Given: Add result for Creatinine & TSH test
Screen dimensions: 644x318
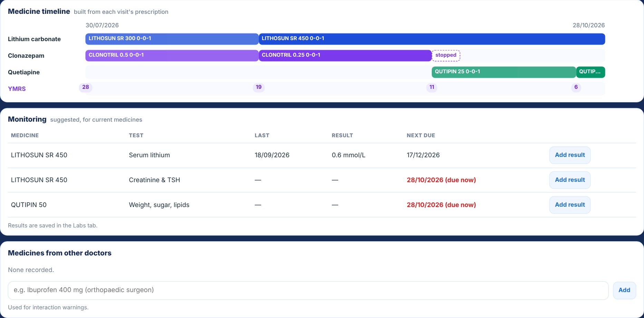Looking at the screenshot, I should coord(570,180).
